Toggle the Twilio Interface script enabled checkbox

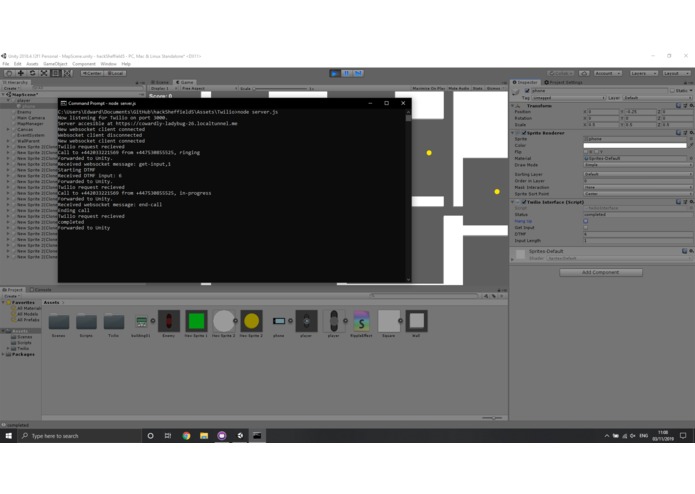[x=524, y=202]
